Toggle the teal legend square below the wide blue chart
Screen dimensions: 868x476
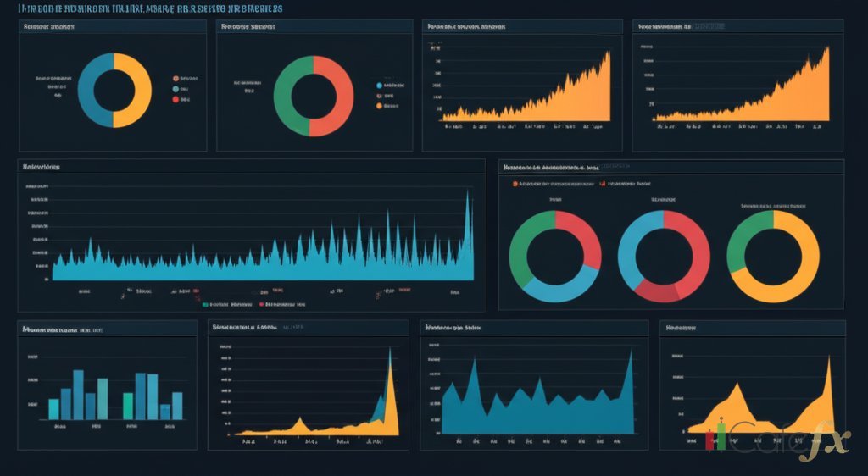(x=204, y=302)
